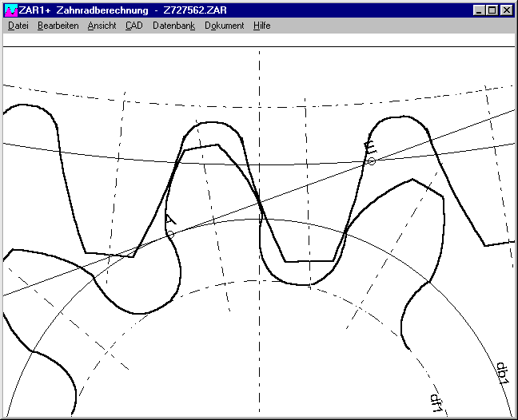
Task: Open the Hilfe menu
Action: tap(261, 26)
